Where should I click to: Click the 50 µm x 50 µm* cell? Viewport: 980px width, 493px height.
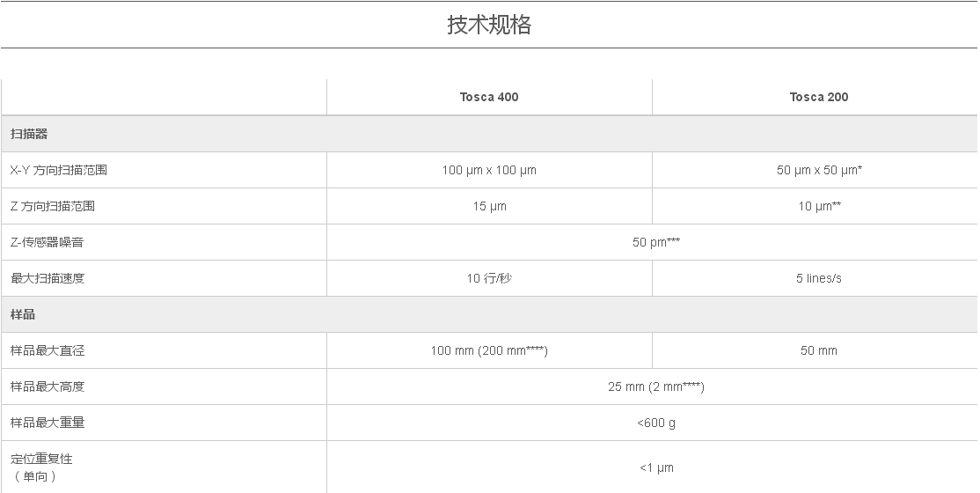[x=819, y=170]
